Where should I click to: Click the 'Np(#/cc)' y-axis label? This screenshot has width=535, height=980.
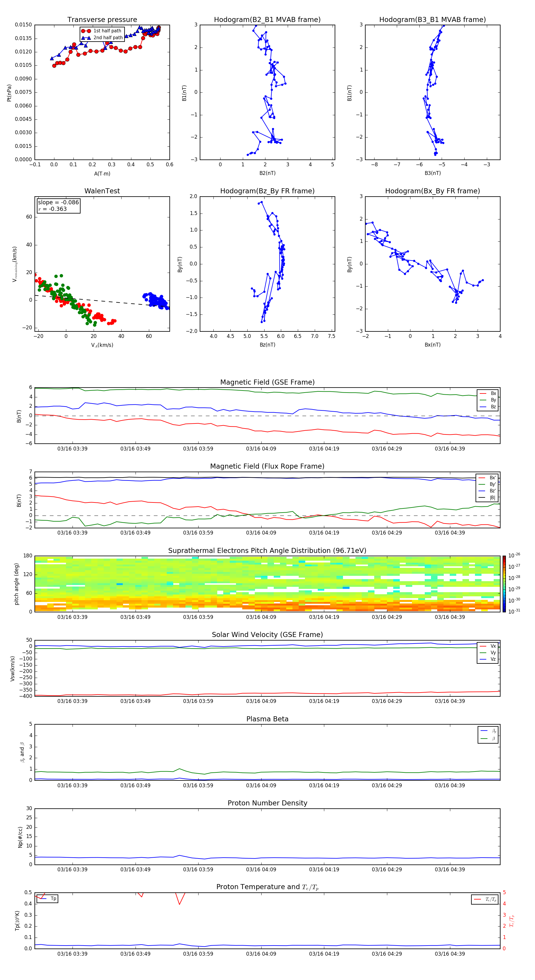[20, 837]
